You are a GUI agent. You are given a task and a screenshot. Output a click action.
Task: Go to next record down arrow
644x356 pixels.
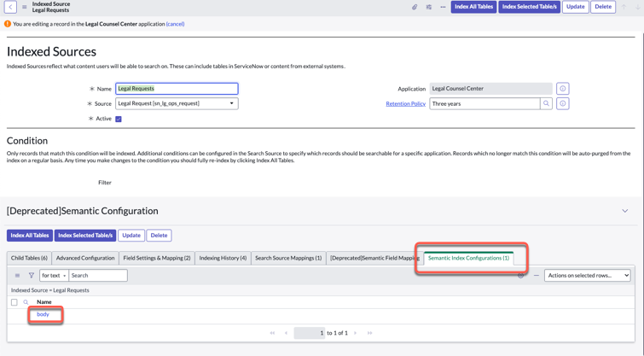point(638,7)
